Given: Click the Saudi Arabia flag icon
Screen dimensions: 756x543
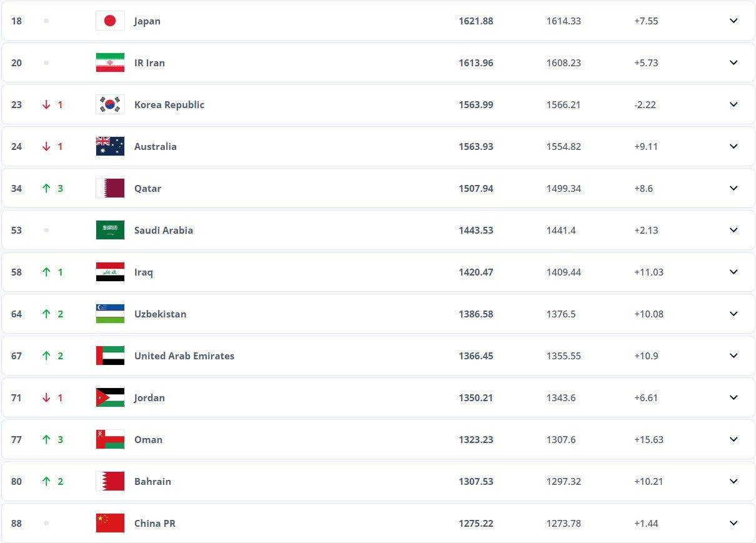Looking at the screenshot, I should coord(110,230).
